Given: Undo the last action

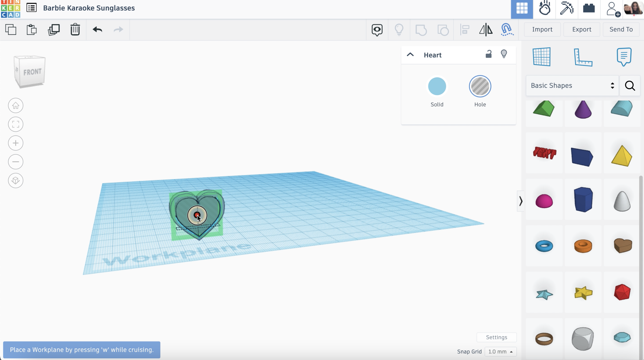Looking at the screenshot, I should [x=98, y=29].
